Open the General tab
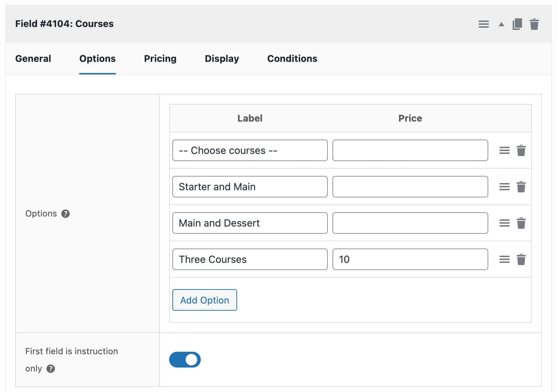Image resolution: width=557 pixels, height=392 pixels. [x=33, y=59]
